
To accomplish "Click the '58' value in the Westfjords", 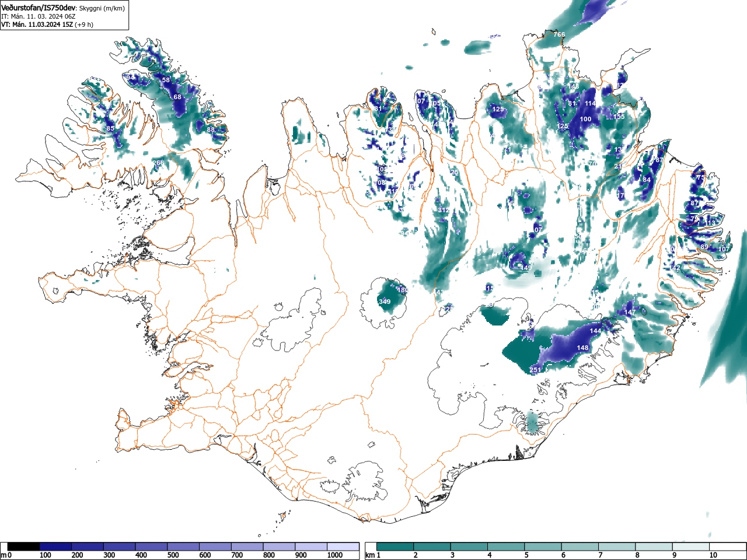I will 166,80.
